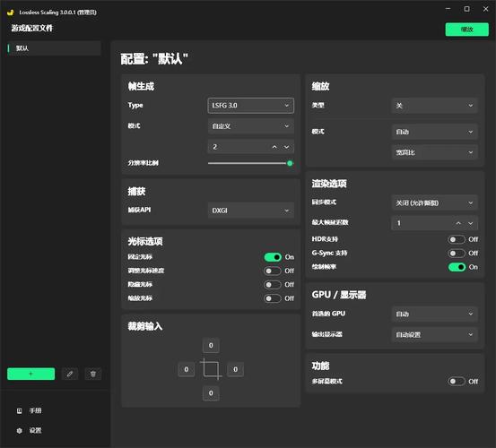Screen dimensions: 496x448
Task: Minimize the Lossless Scaling window
Action: [448, 9]
